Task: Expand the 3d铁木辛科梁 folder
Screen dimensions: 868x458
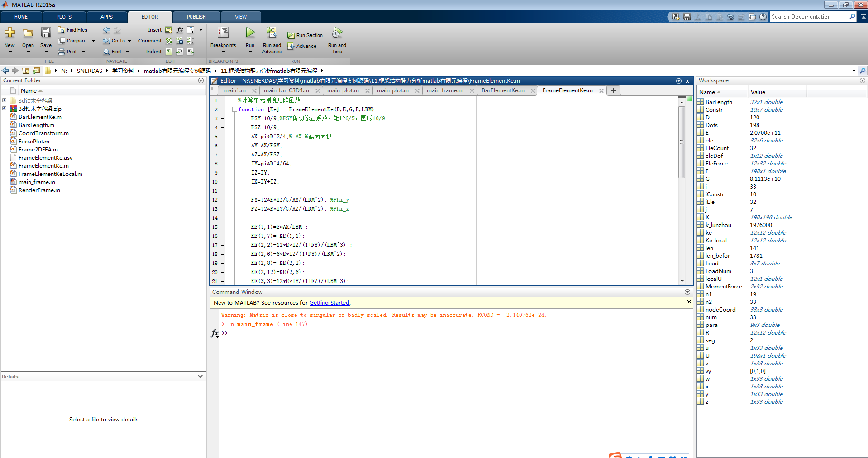Action: click(x=4, y=100)
